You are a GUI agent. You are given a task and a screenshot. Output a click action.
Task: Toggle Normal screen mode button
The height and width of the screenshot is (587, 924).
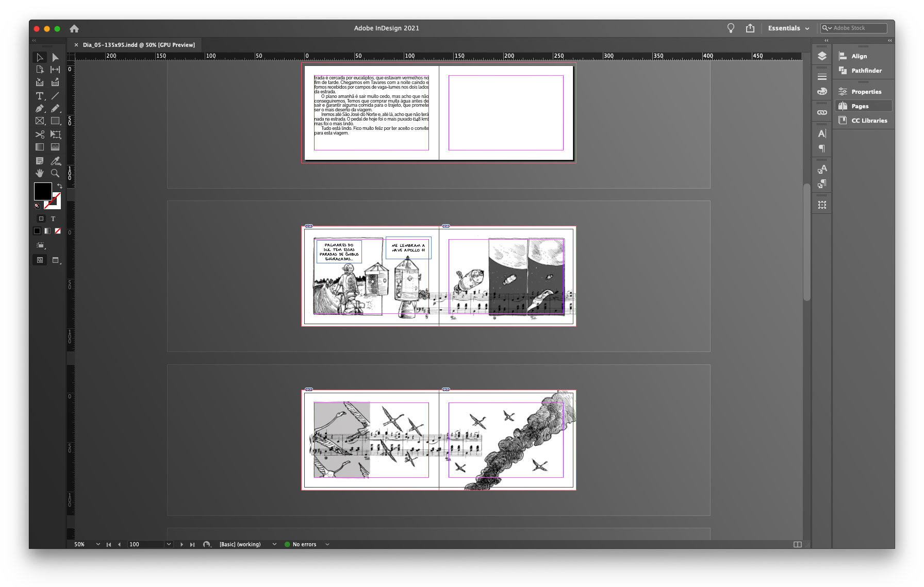40,260
